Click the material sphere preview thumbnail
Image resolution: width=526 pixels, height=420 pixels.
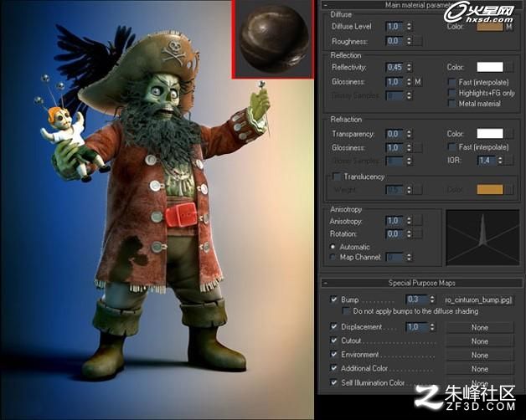(x=273, y=38)
